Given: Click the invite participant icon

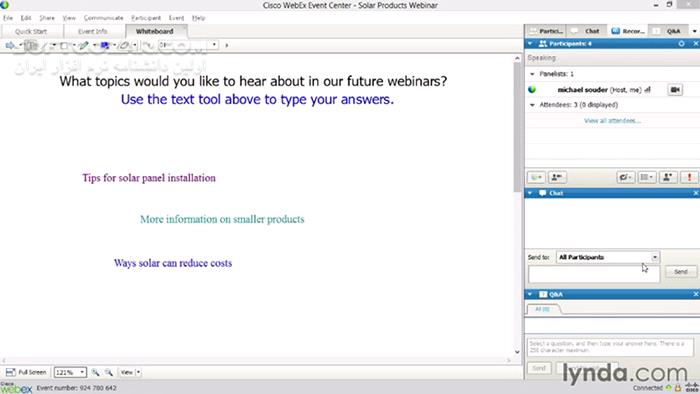Looking at the screenshot, I should tap(668, 178).
